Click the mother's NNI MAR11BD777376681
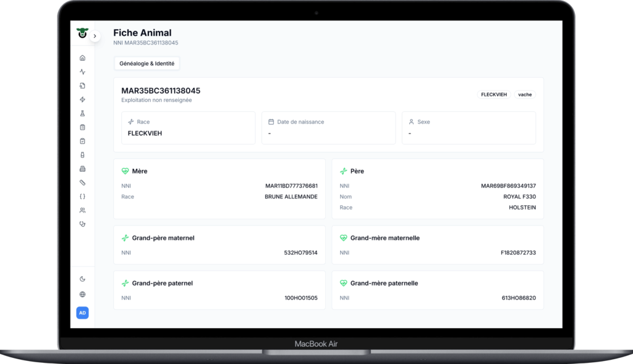Screen dimensions: 633x364 point(292,186)
